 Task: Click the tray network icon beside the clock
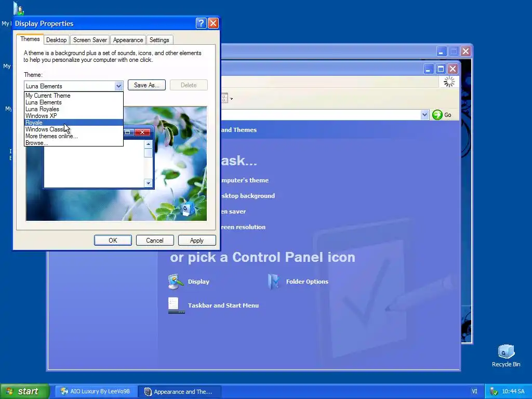(x=494, y=392)
